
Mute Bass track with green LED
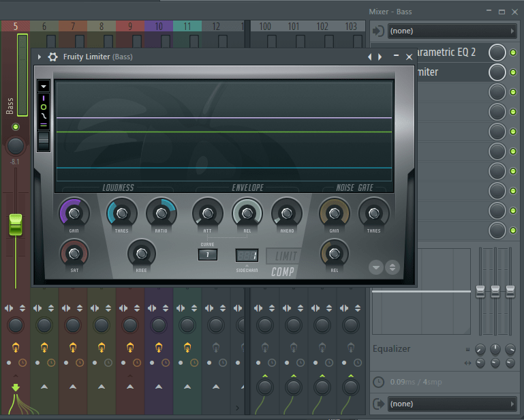pos(16,127)
